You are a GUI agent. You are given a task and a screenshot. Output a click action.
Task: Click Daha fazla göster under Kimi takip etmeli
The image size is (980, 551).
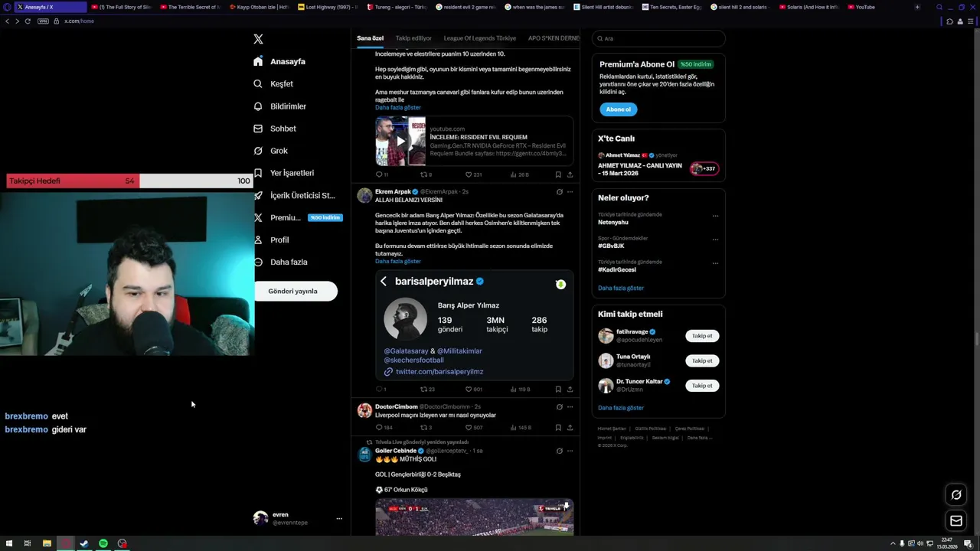(x=621, y=408)
